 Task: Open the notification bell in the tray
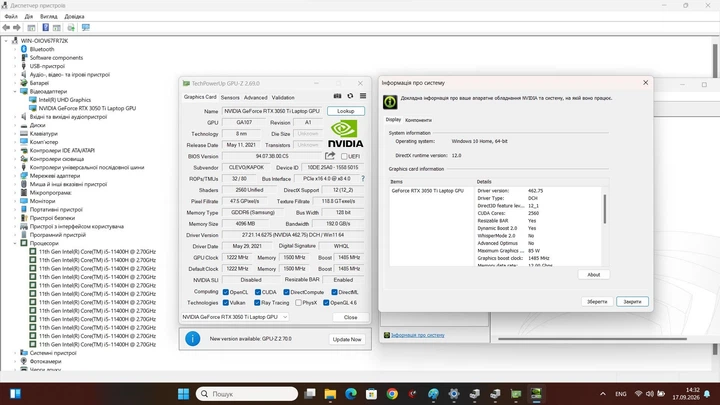pyautogui.click(x=707, y=394)
